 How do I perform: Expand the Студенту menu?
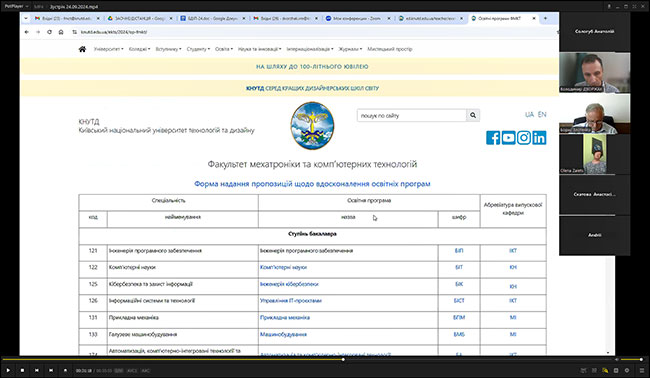pyautogui.click(x=198, y=49)
